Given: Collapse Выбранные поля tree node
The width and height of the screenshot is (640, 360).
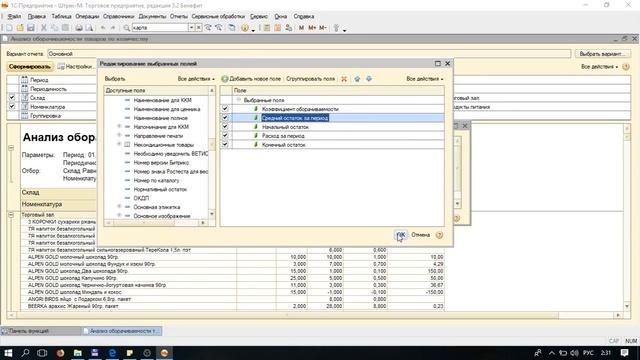Looking at the screenshot, I should click(238, 100).
